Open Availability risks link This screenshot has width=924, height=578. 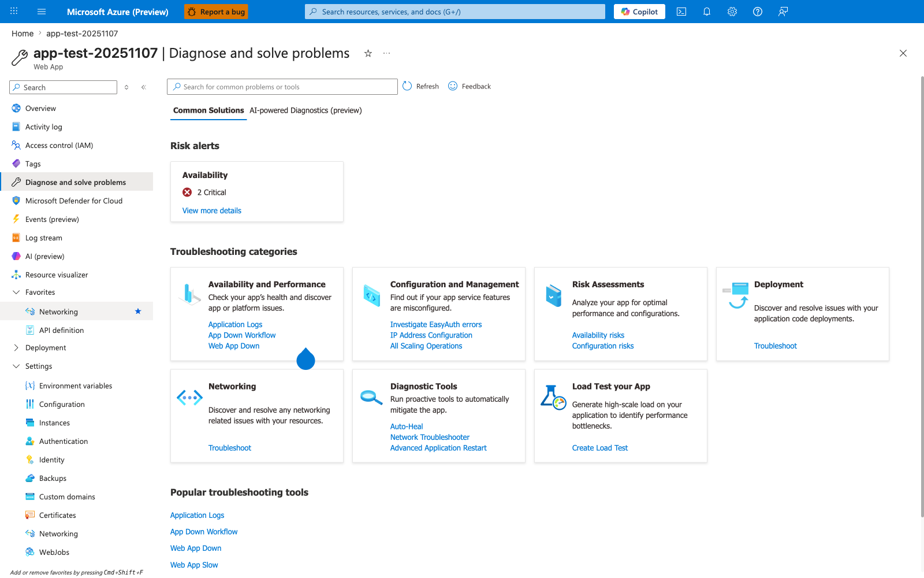[x=598, y=335]
